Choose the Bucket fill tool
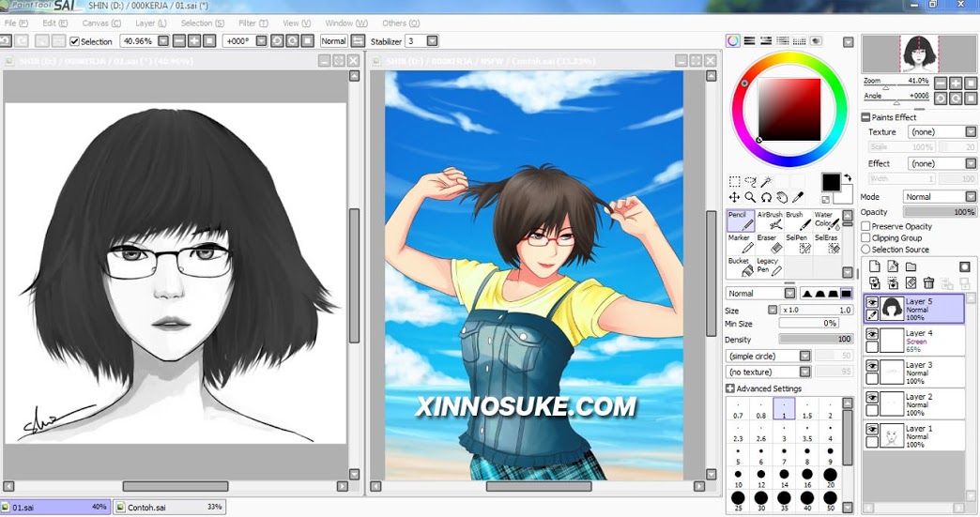The width and height of the screenshot is (980, 517). (x=741, y=267)
